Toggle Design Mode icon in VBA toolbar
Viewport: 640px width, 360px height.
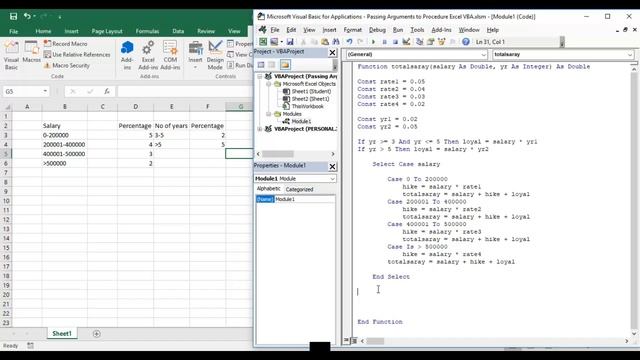click(406, 42)
